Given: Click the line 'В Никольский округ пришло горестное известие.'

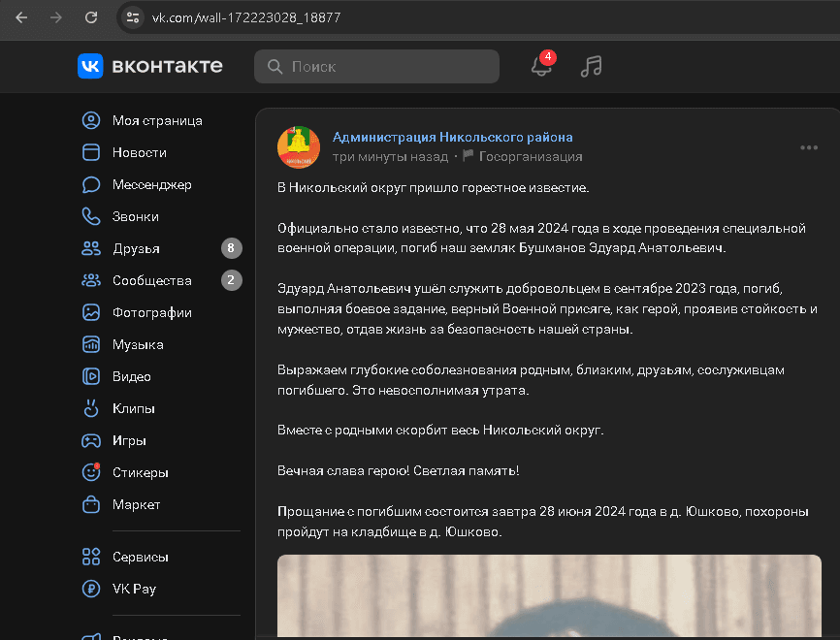Looking at the screenshot, I should click(434, 188).
